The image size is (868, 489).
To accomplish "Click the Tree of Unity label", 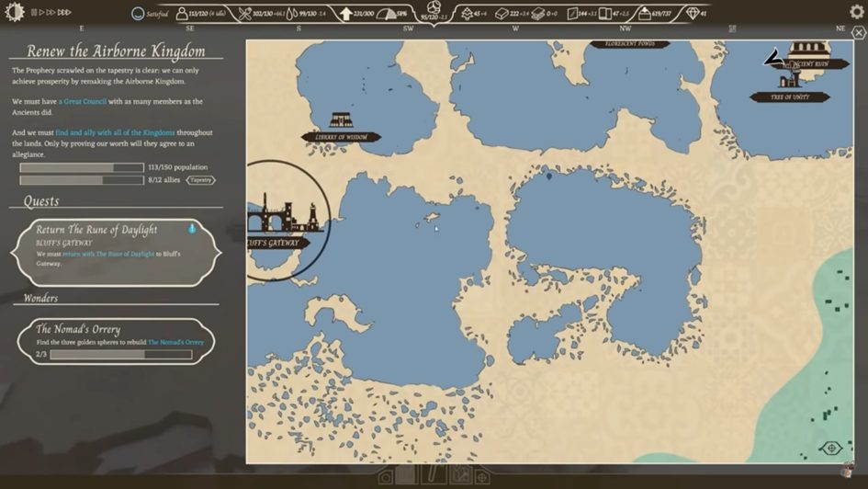I will tap(790, 97).
